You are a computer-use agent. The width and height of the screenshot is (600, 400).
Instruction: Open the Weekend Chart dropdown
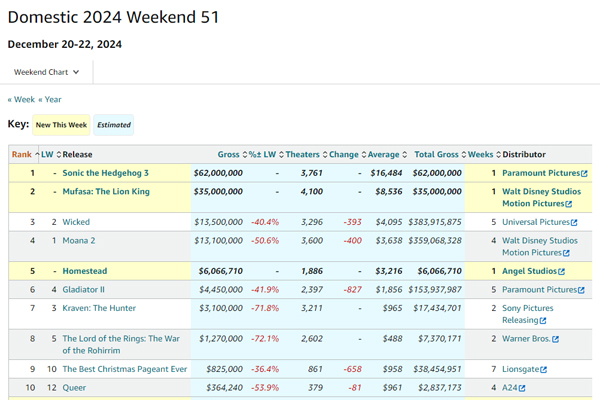(x=46, y=72)
